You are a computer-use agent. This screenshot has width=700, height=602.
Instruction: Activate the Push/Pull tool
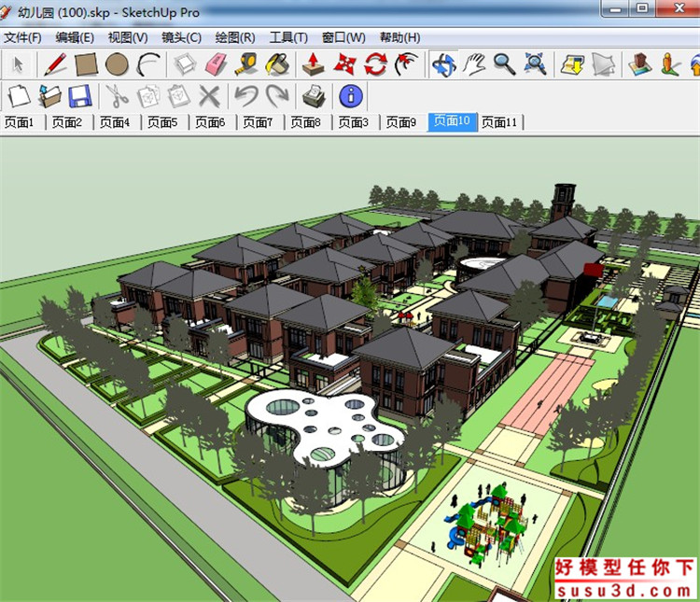[x=314, y=64]
